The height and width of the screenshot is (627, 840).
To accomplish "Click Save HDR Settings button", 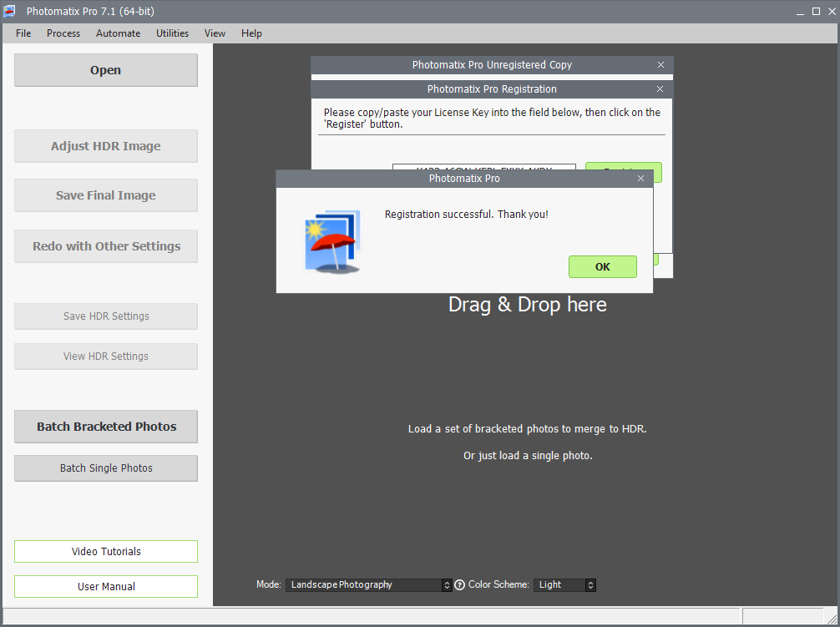I will click(x=105, y=316).
